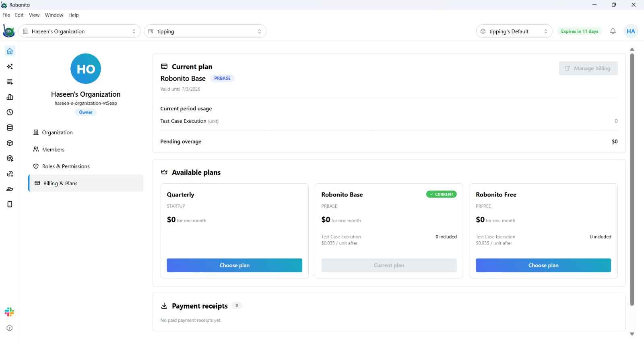Image resolution: width=644 pixels, height=342 pixels.
Task: Open the AI sparkles sidebar icon
Action: click(x=10, y=66)
